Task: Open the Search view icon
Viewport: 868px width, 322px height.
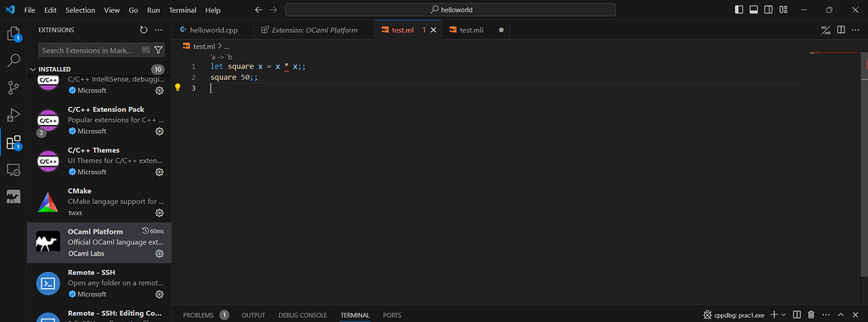Action: tap(14, 60)
